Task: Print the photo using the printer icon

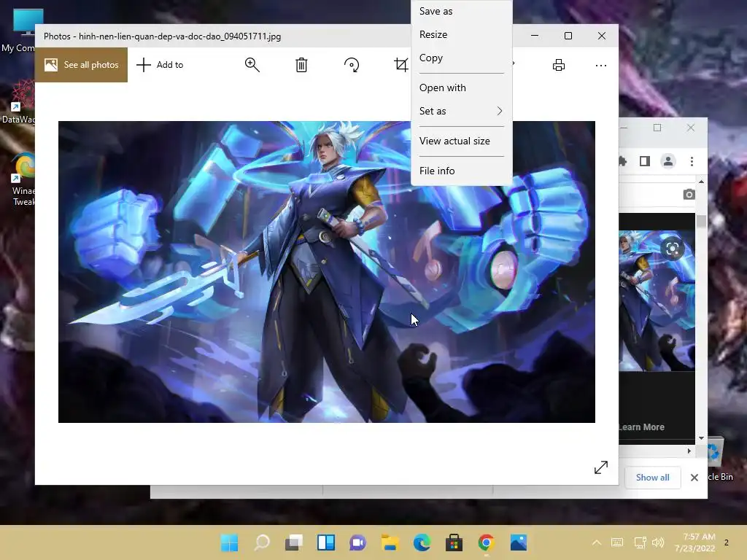Action: click(x=558, y=65)
